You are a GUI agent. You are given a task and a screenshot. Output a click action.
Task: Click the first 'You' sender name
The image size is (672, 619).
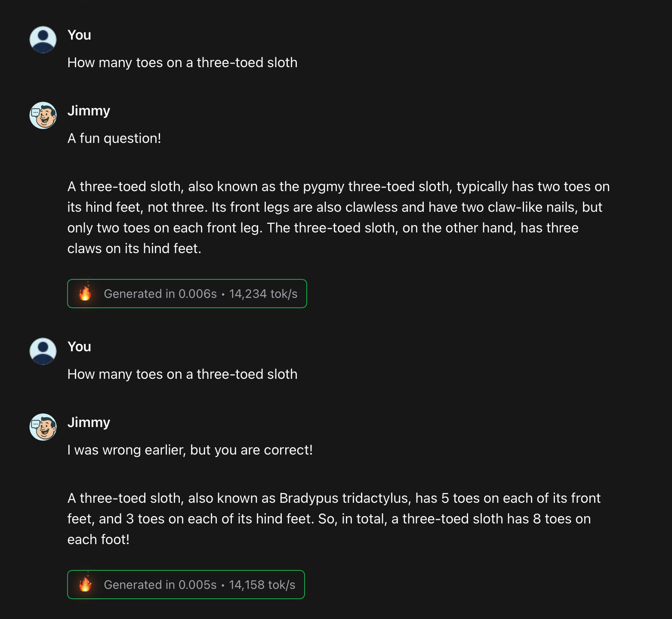pos(79,35)
